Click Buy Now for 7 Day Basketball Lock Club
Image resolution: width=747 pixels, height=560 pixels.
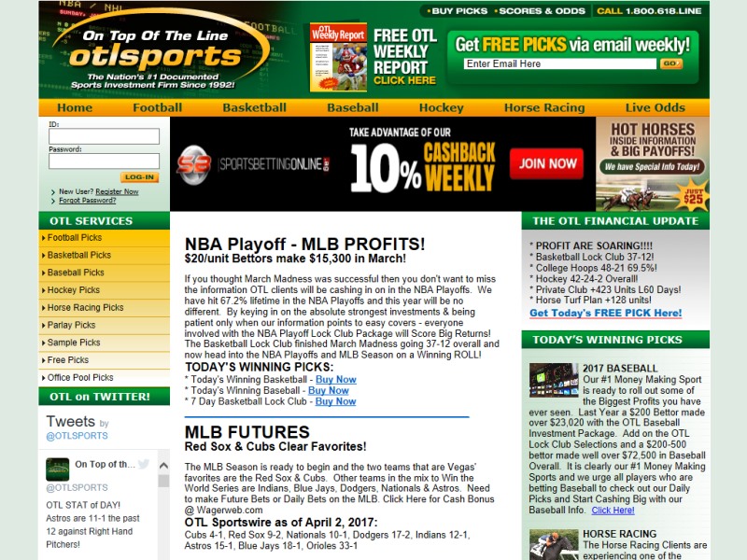tap(335, 401)
